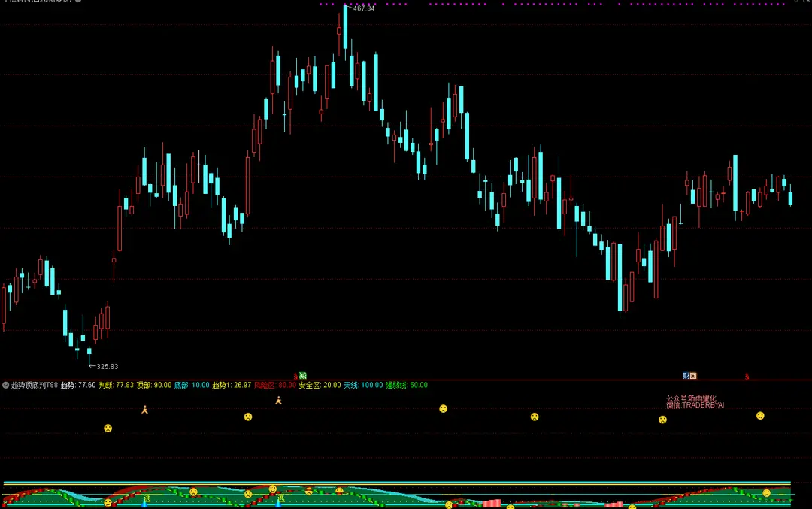The height and width of the screenshot is (509, 812).
Task: Open the 趋势顶底判T88 indicator name
Action: (x=34, y=385)
